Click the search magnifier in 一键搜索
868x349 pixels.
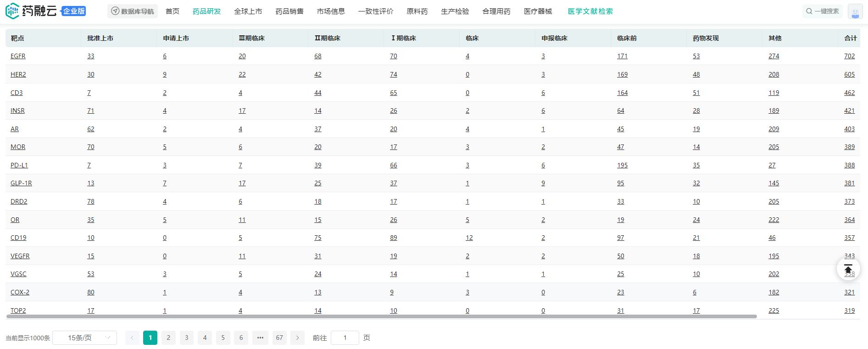pyautogui.click(x=809, y=11)
